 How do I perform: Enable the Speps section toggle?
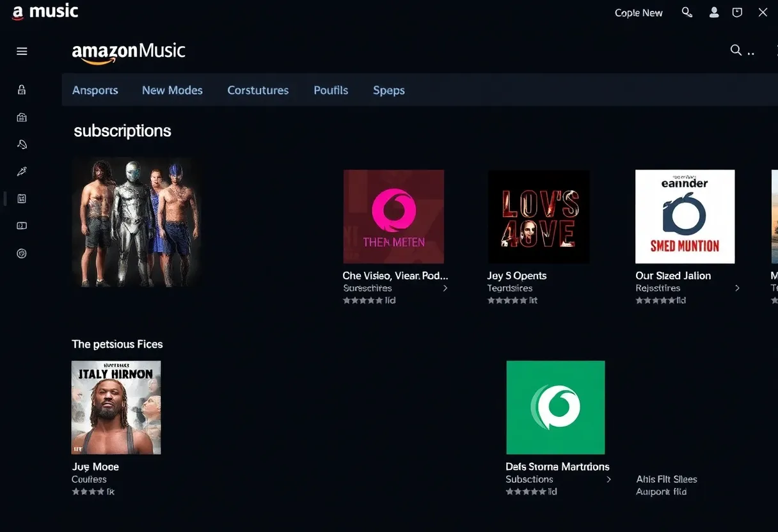(x=388, y=90)
